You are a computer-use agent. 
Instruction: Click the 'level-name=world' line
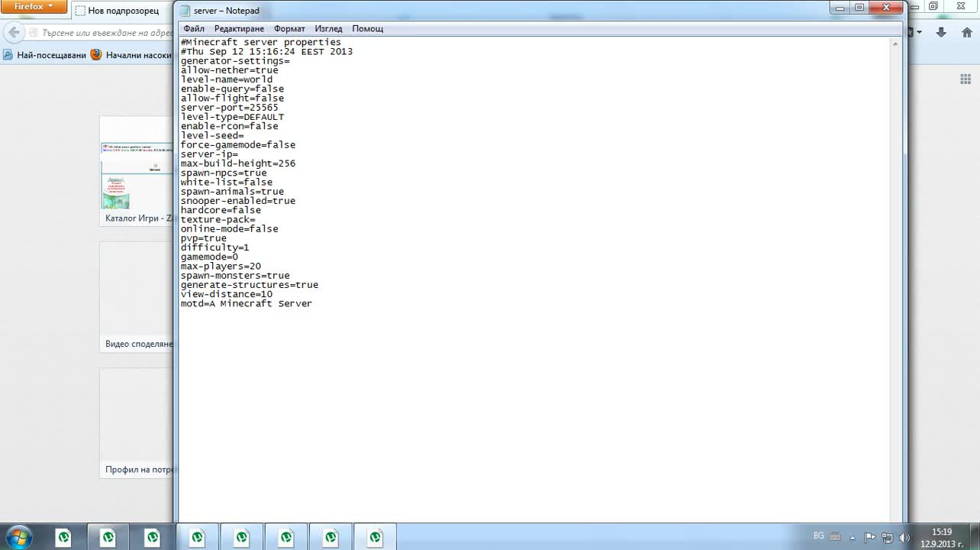coord(227,79)
